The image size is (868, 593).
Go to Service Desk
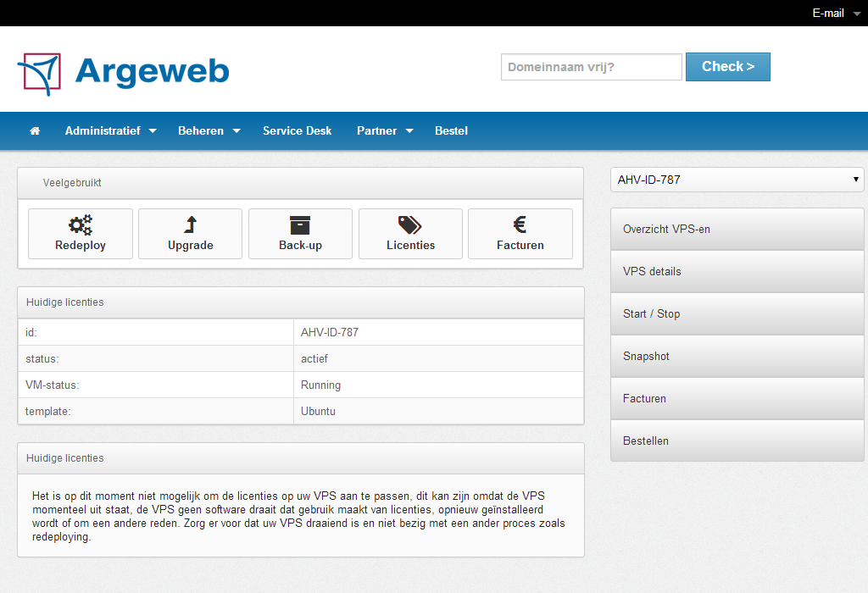297,131
